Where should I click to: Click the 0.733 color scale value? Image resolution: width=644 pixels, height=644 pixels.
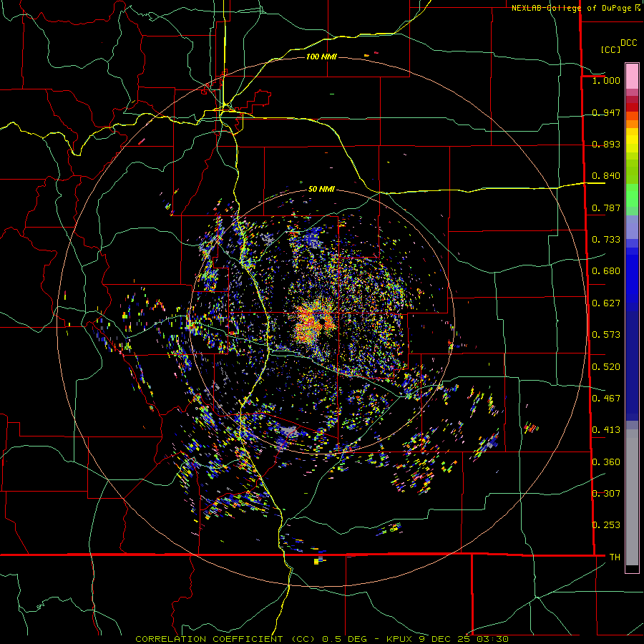(x=606, y=240)
